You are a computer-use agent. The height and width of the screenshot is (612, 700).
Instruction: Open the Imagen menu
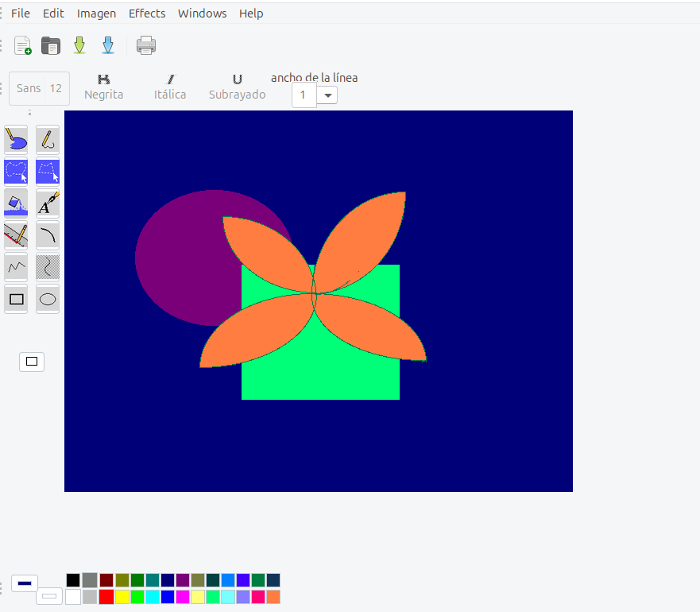(96, 14)
